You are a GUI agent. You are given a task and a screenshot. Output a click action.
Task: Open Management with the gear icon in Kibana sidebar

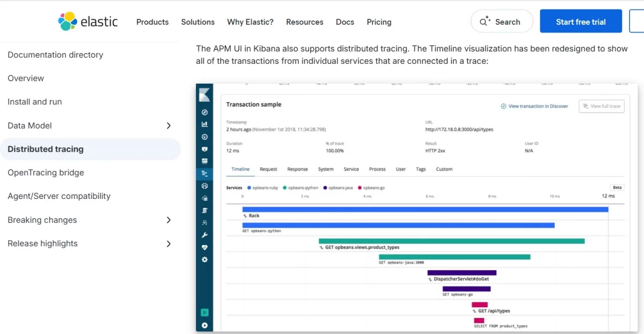tap(204, 259)
